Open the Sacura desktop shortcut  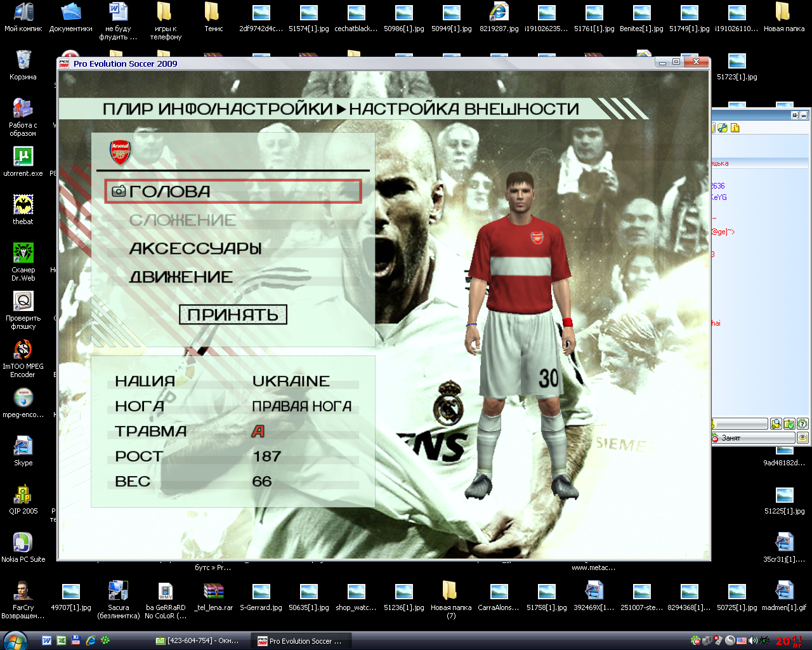pyautogui.click(x=119, y=600)
